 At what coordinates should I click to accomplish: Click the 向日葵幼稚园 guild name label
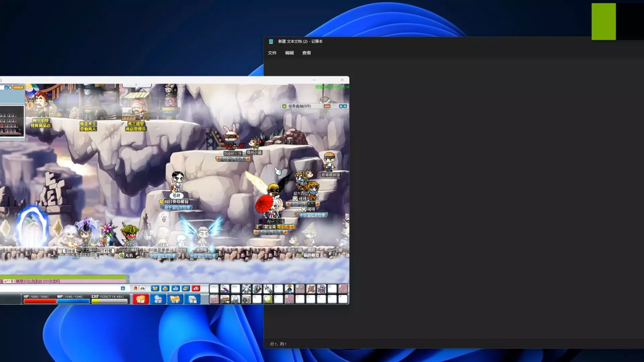coord(176,201)
